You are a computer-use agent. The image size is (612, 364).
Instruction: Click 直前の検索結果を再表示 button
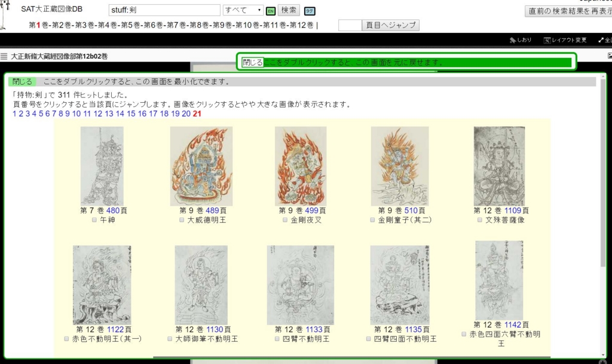click(568, 11)
